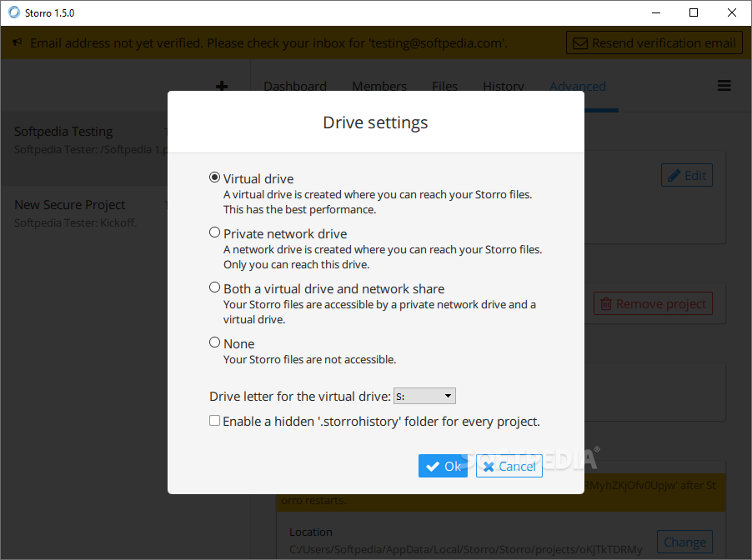The width and height of the screenshot is (752, 560).
Task: Click Resend verification email button
Action: 654,43
